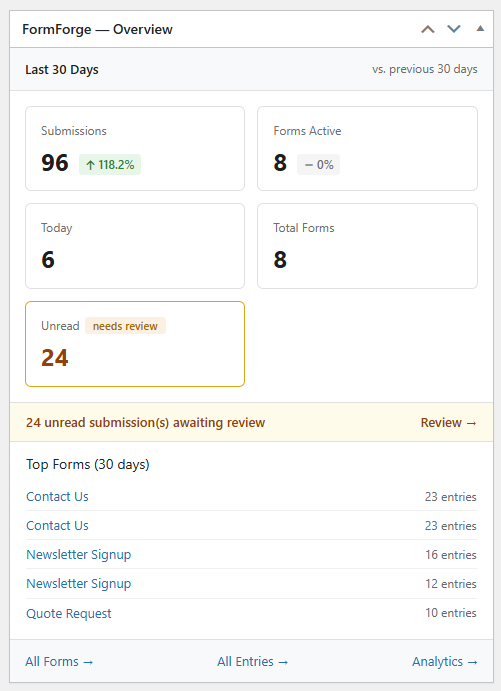The image size is (501, 691).
Task: Open the Analytics link
Action: pos(445,662)
